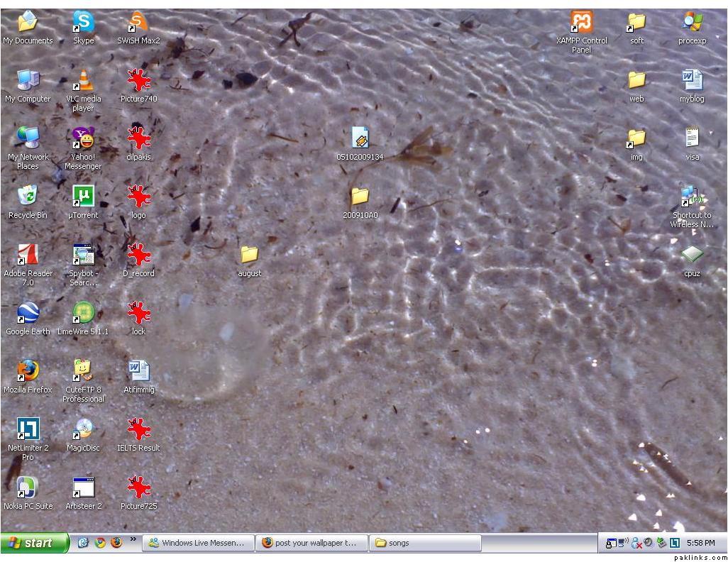Click the Start button
Image resolution: width=728 pixels, height=562 pixels.
coord(34,543)
